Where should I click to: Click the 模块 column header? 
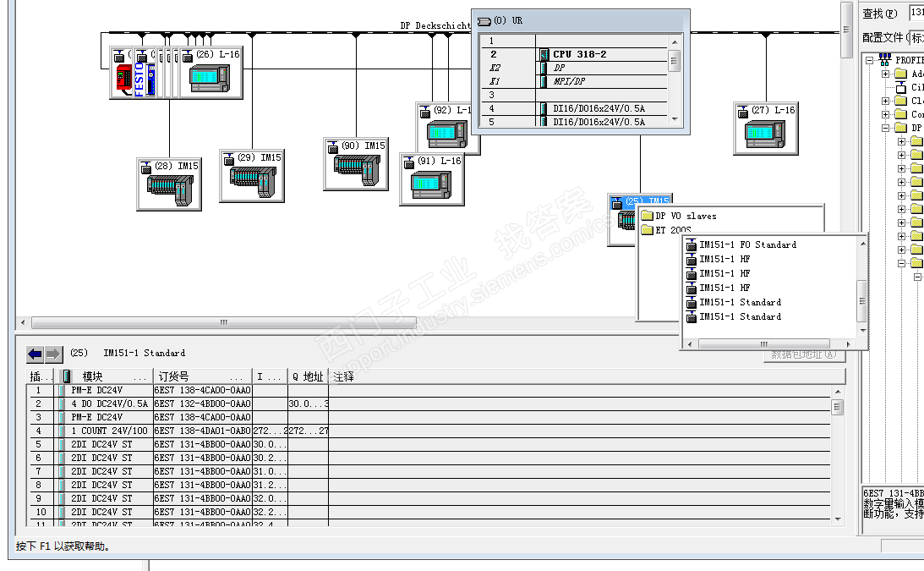click(x=105, y=376)
